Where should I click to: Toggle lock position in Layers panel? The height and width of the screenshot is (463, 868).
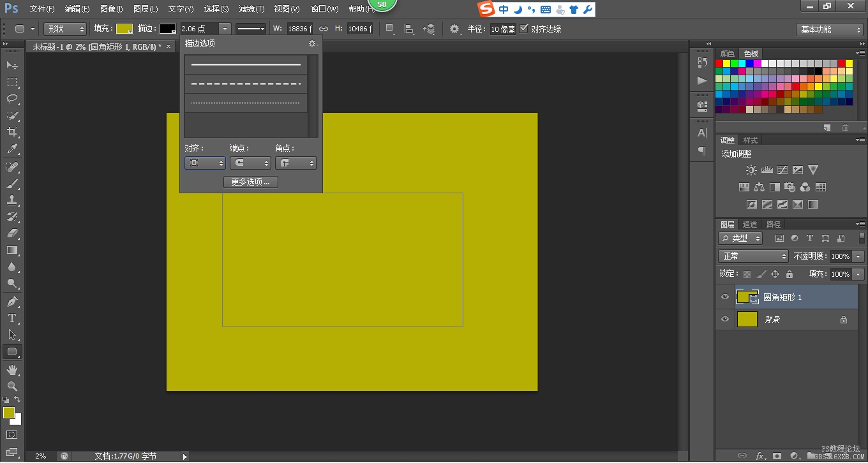pyautogui.click(x=775, y=274)
